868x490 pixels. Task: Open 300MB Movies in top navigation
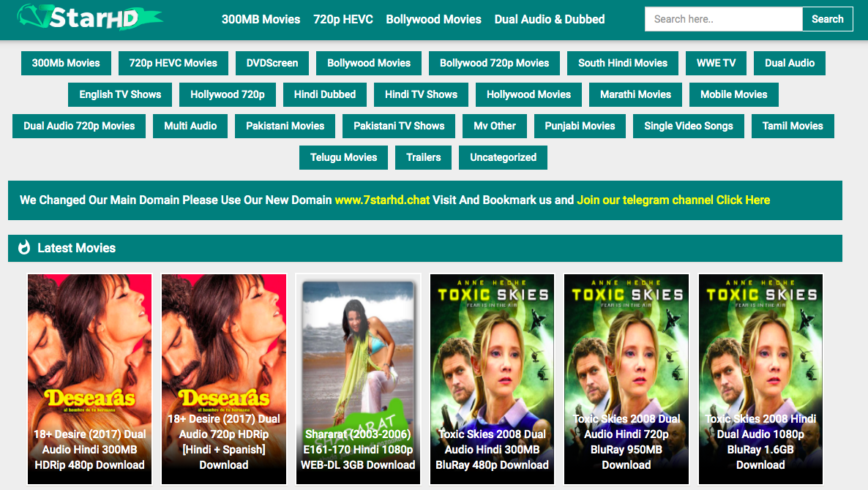[x=261, y=19]
